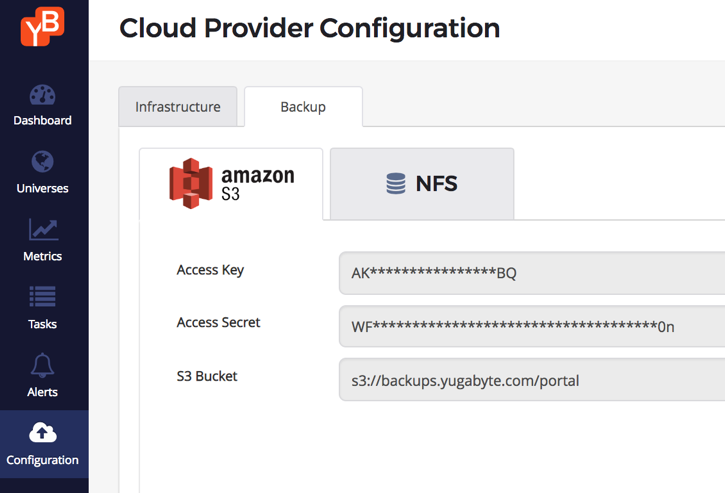Click the Tasks list icon
The image size is (725, 493).
tap(42, 297)
